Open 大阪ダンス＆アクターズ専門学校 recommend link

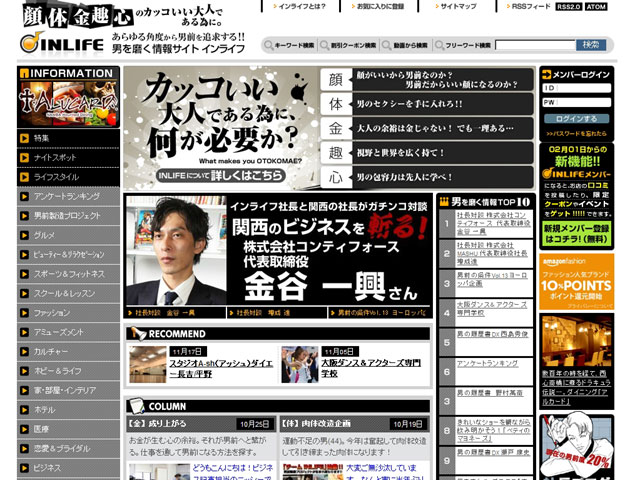[371, 368]
